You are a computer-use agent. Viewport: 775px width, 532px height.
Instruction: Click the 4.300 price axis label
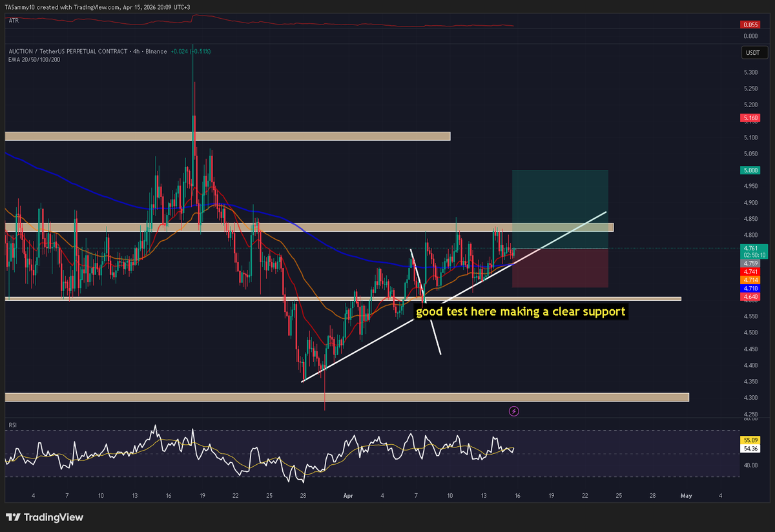click(752, 398)
